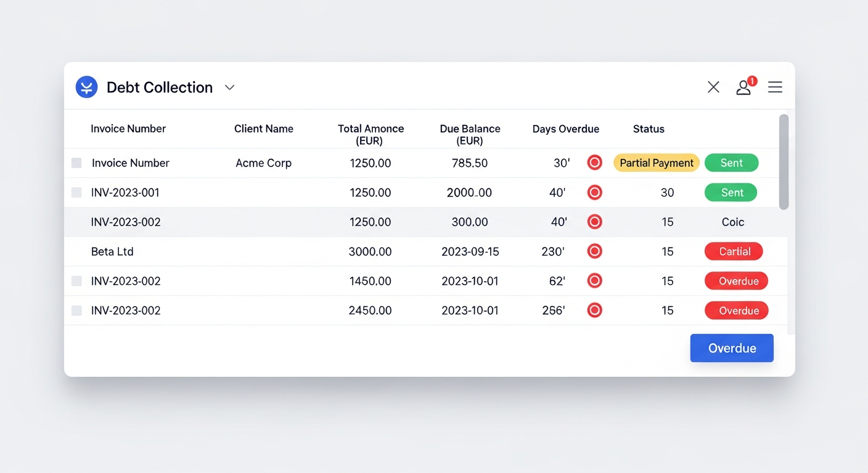868x473 pixels.
Task: Sort by the Status column header
Action: click(649, 129)
